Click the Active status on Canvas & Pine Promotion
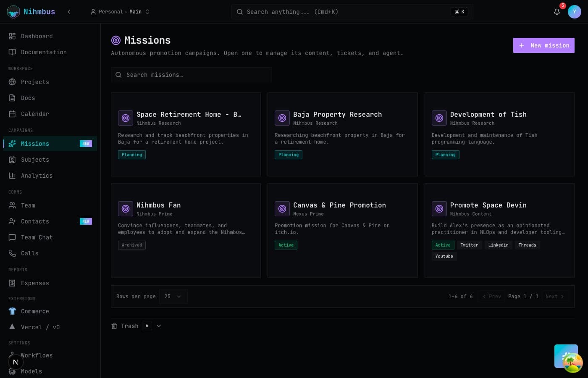 pyautogui.click(x=286, y=245)
